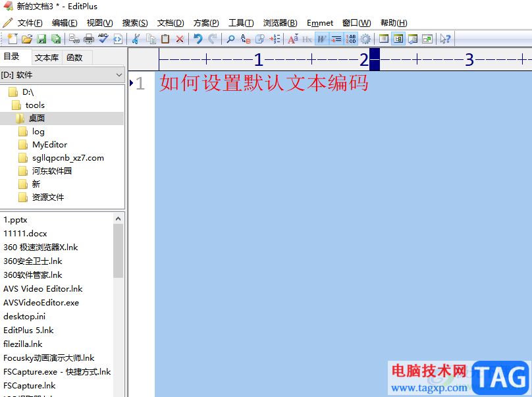Screen dimensions: 532x397
Task: Toggle the highlighted cliptext window icon
Action: (398, 39)
